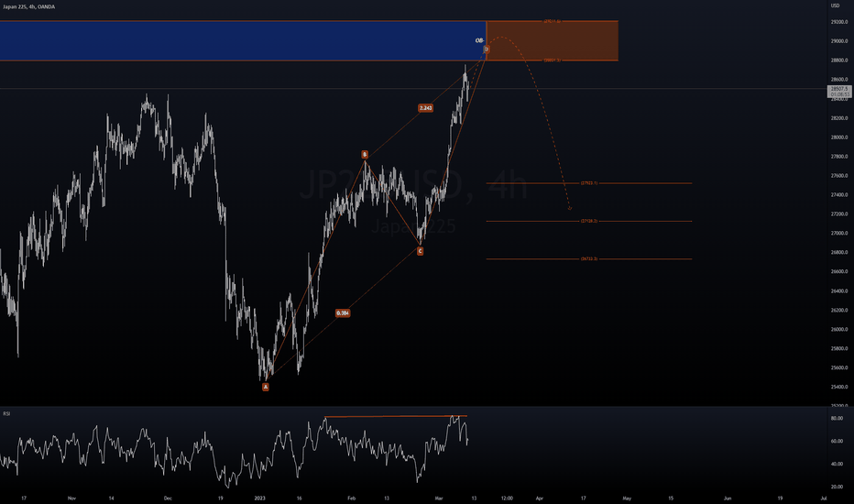854x504 pixels.
Task: Click the 27000.0 price axis label
Action: (839, 233)
